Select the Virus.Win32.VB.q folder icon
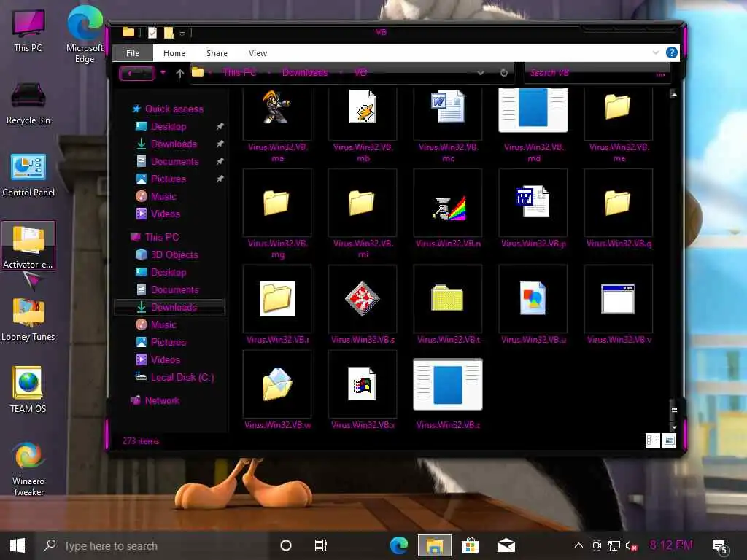The width and height of the screenshot is (747, 560). point(618,203)
